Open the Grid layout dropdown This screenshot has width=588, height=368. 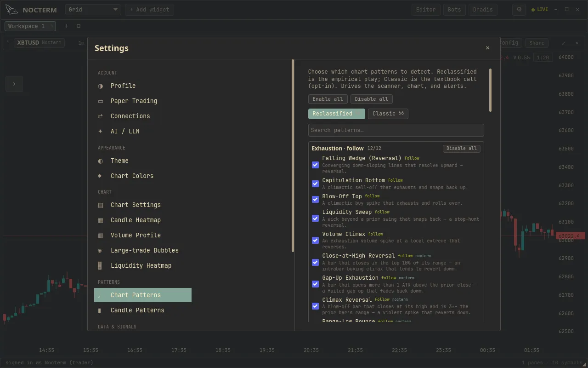(93, 10)
